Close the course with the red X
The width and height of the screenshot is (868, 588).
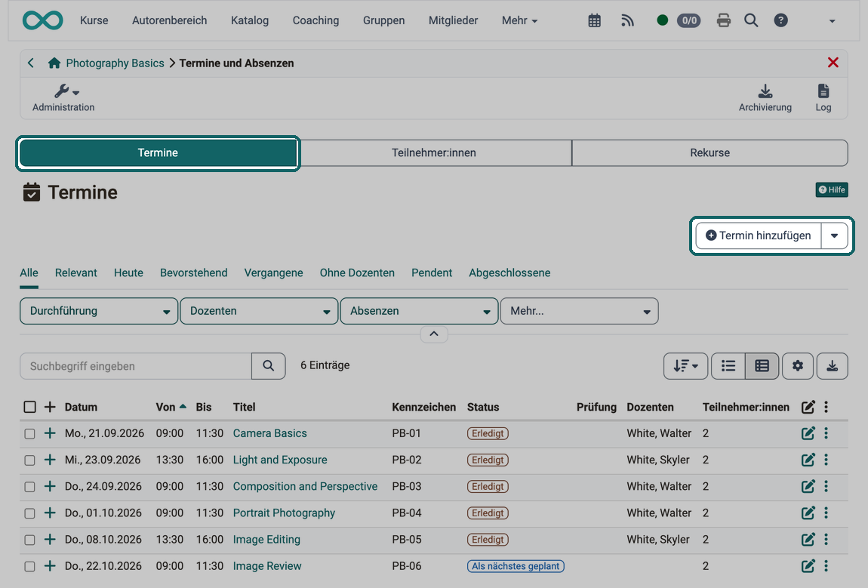pyautogui.click(x=833, y=63)
